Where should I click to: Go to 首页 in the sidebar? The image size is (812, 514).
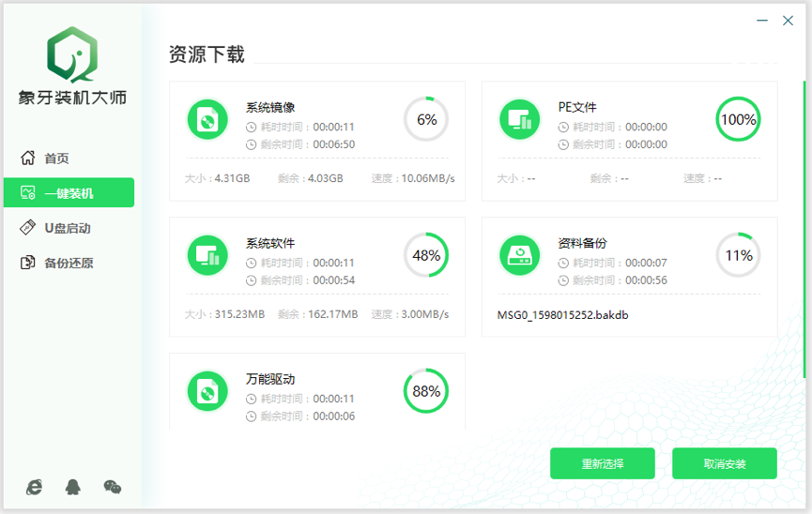coord(56,159)
